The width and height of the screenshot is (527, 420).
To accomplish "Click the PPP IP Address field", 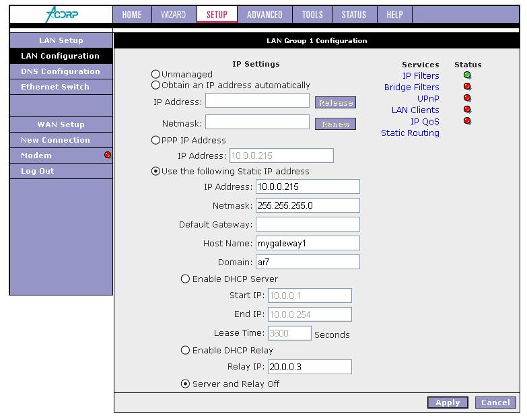I will [x=281, y=155].
